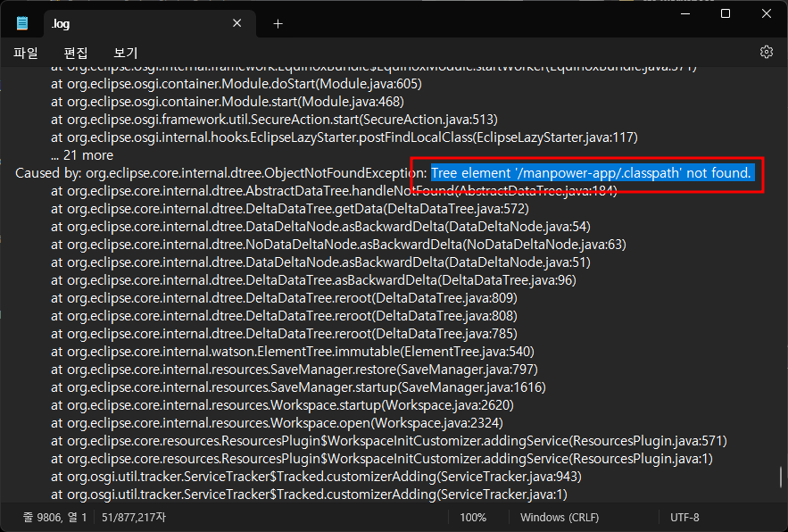
Task: Click line 'Module.start(Module.java:468)'
Action: (228, 102)
